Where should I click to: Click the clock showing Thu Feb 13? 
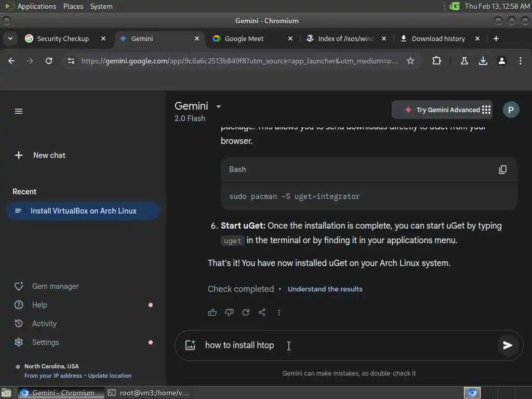tap(497, 6)
